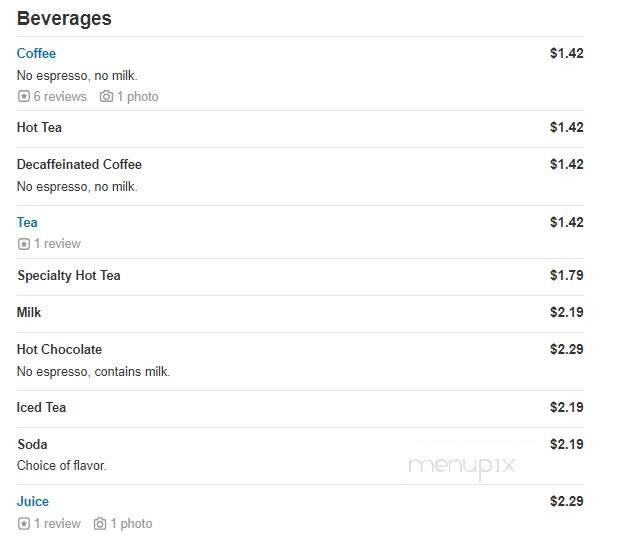This screenshot has width=641, height=548.
Task: Click the review star icon under Juice
Action: [24, 523]
